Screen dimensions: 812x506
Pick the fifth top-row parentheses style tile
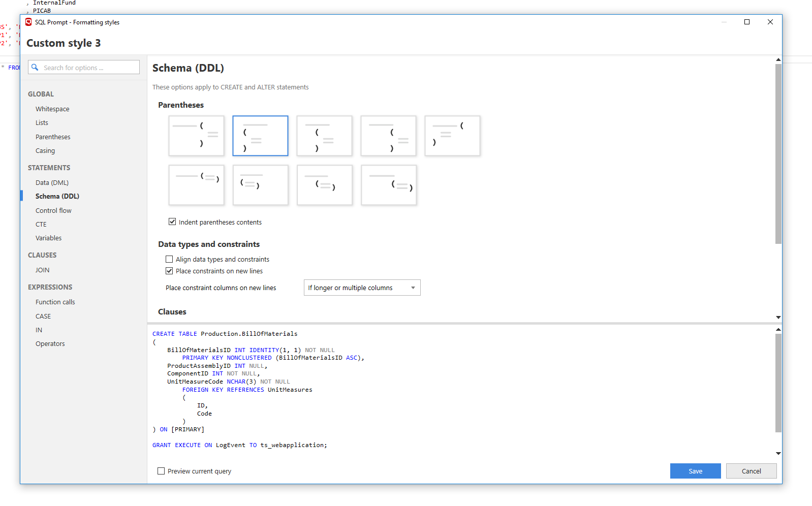(x=452, y=136)
